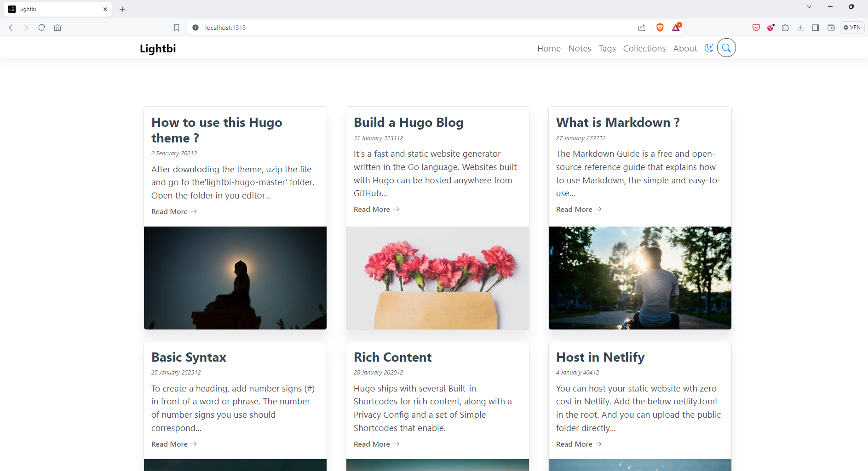Open the Notes menu item
Image resolution: width=868 pixels, height=471 pixels.
[580, 48]
